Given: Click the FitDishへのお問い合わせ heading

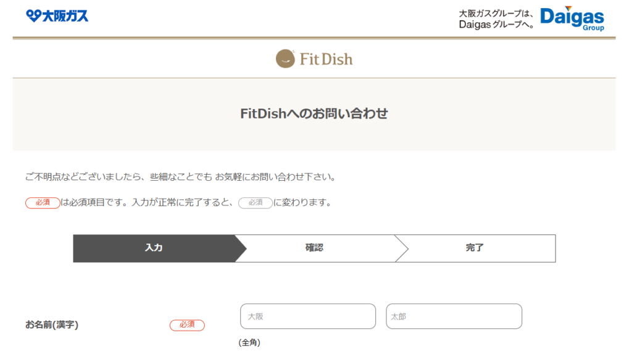Looking at the screenshot, I should click(314, 114).
